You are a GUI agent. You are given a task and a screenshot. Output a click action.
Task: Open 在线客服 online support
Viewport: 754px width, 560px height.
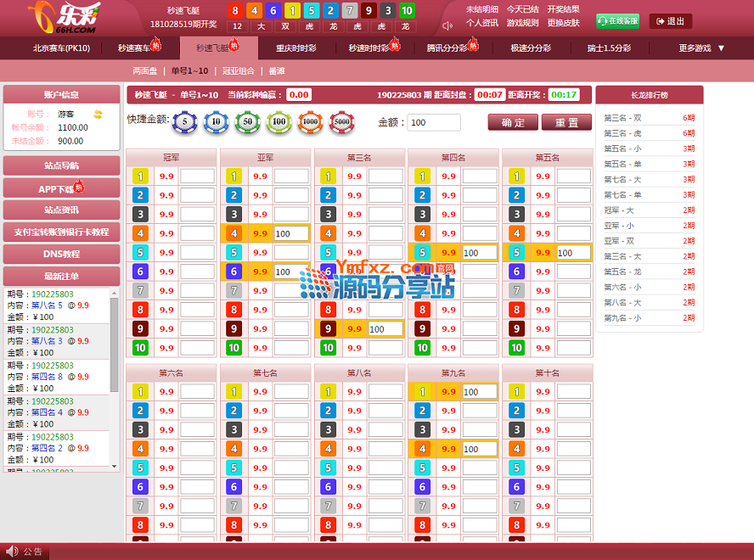click(x=617, y=21)
